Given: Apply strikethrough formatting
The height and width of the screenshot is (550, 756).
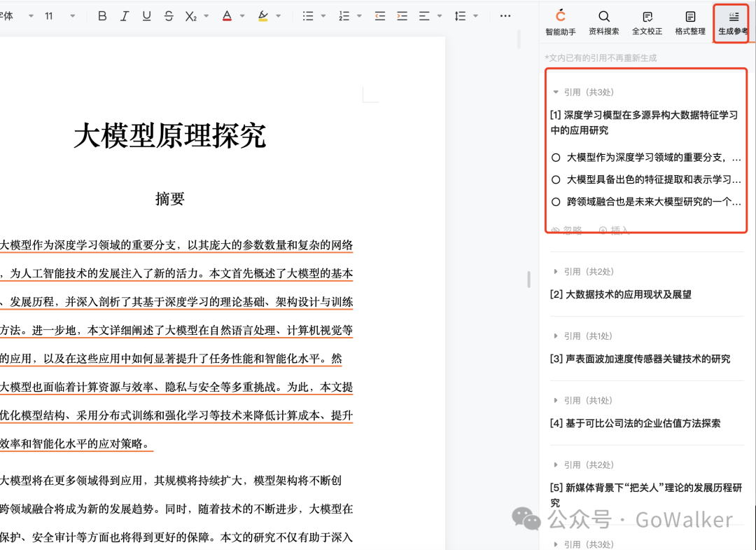Looking at the screenshot, I should tap(169, 16).
